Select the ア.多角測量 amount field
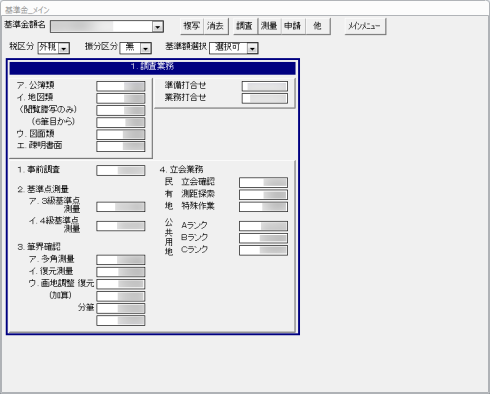 [x=121, y=260]
